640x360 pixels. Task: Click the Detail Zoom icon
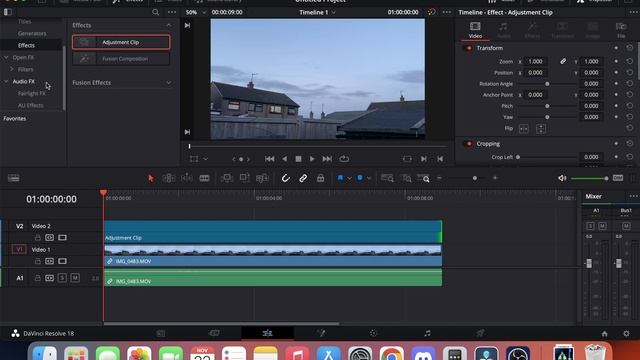(x=406, y=178)
